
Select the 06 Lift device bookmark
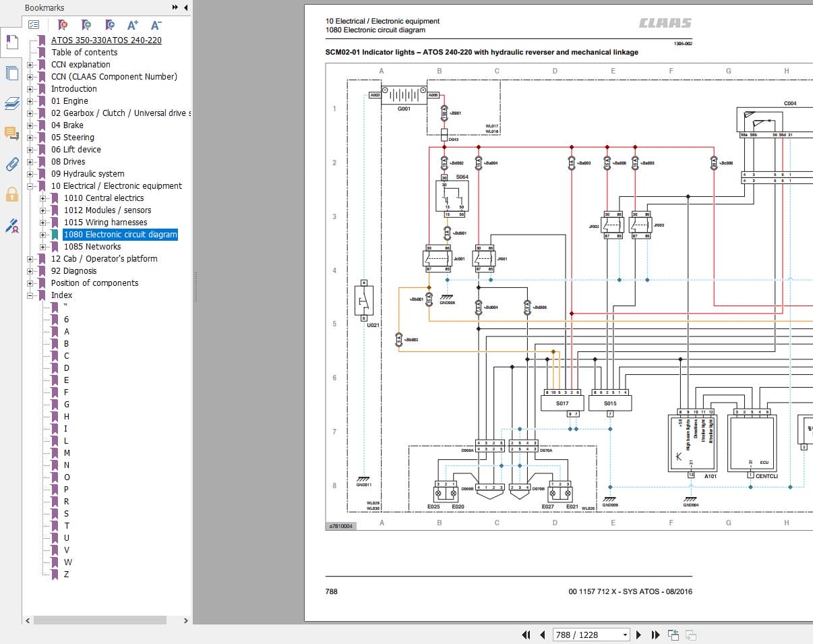click(x=76, y=149)
